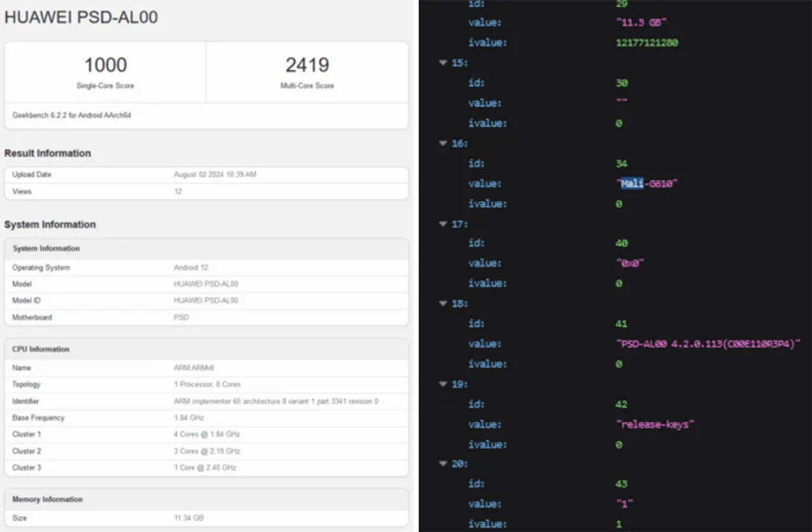Select id 43 in node 20
The width and height of the screenshot is (812, 532).
(x=622, y=484)
